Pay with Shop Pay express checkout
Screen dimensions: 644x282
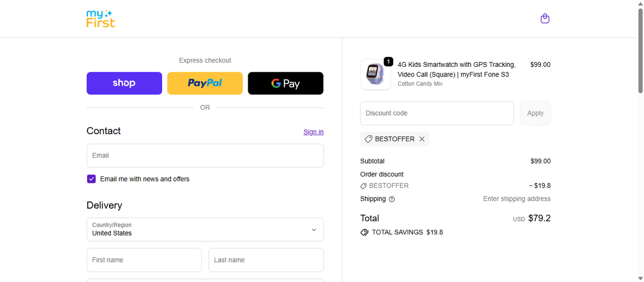tap(124, 83)
